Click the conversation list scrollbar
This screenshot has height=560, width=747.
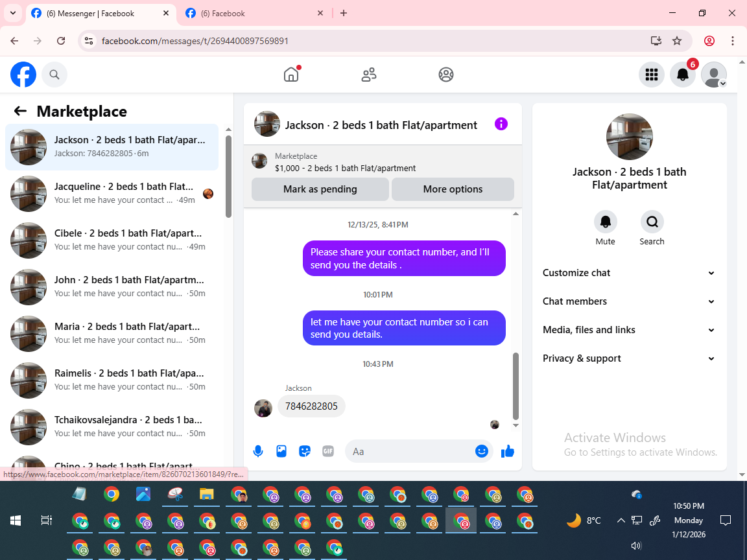click(229, 177)
